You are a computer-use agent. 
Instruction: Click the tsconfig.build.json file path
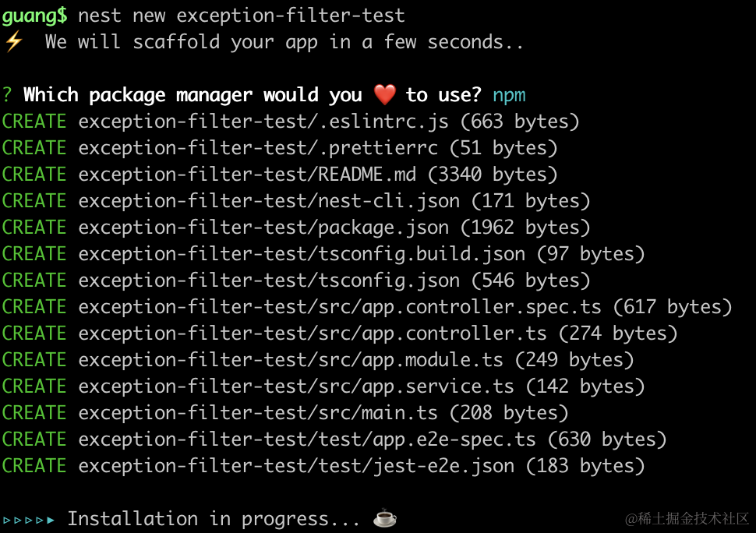(302, 254)
